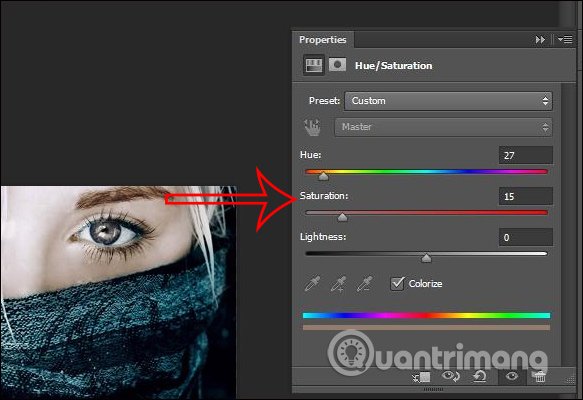The width and height of the screenshot is (583, 400).
Task: Uncheck the Colorize checkbox
Action: coord(397,283)
